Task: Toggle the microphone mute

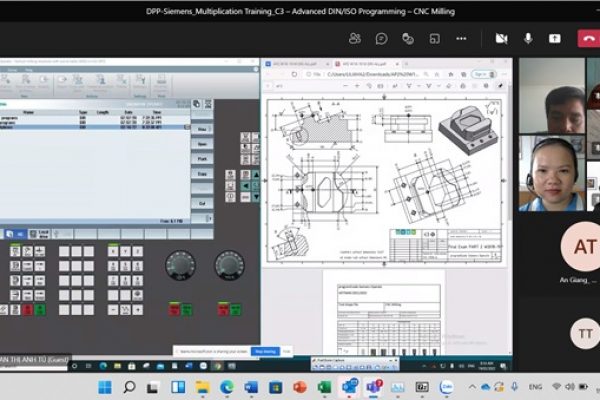Action: click(528, 38)
